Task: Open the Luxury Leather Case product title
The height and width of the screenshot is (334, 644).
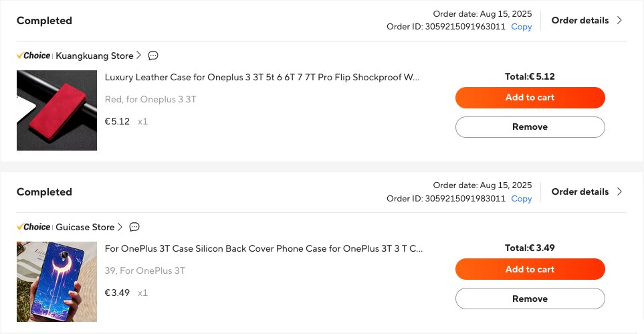Action: tap(262, 77)
